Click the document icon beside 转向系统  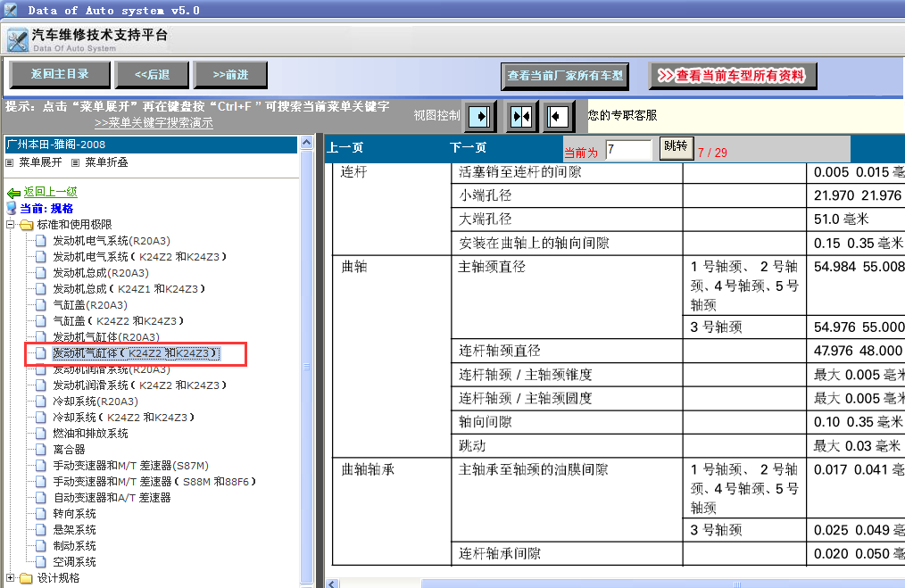[x=40, y=514]
